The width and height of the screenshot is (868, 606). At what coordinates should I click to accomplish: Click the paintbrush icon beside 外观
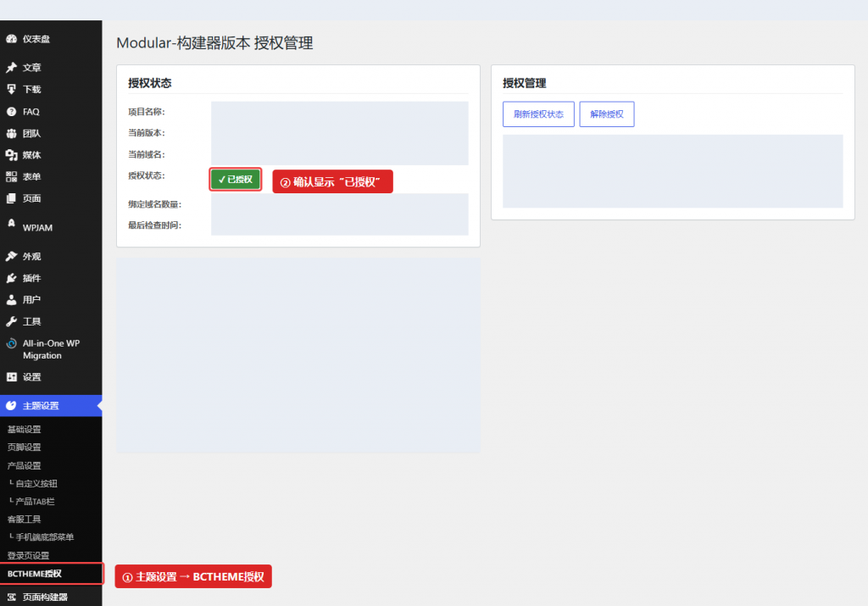tap(11, 256)
